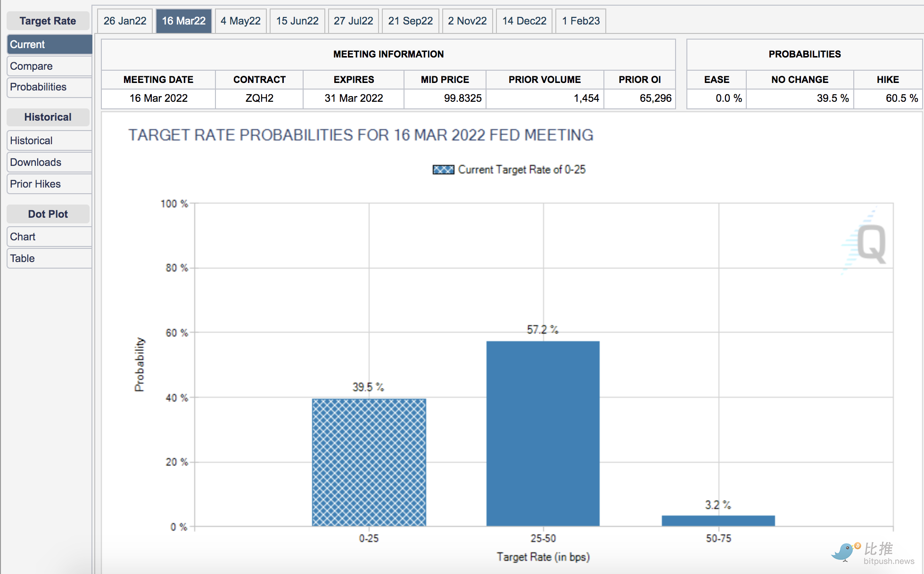Switch to the 1 Feb23 tab
The height and width of the screenshot is (574, 924).
(581, 21)
